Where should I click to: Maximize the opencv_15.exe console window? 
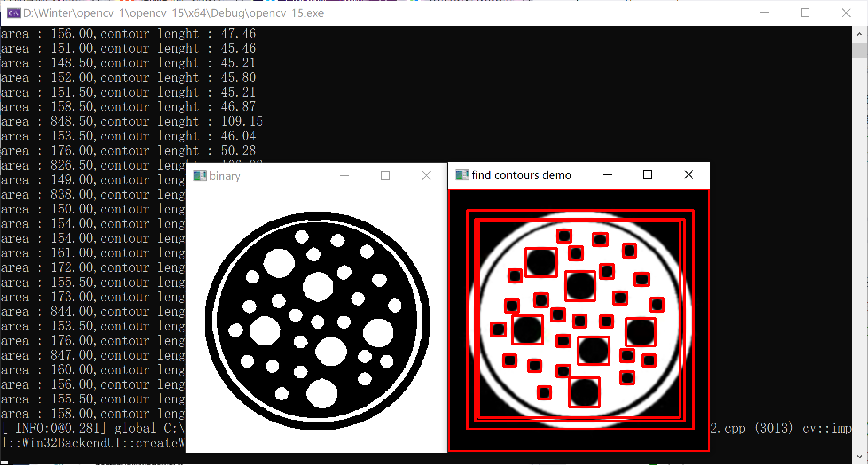(x=805, y=13)
